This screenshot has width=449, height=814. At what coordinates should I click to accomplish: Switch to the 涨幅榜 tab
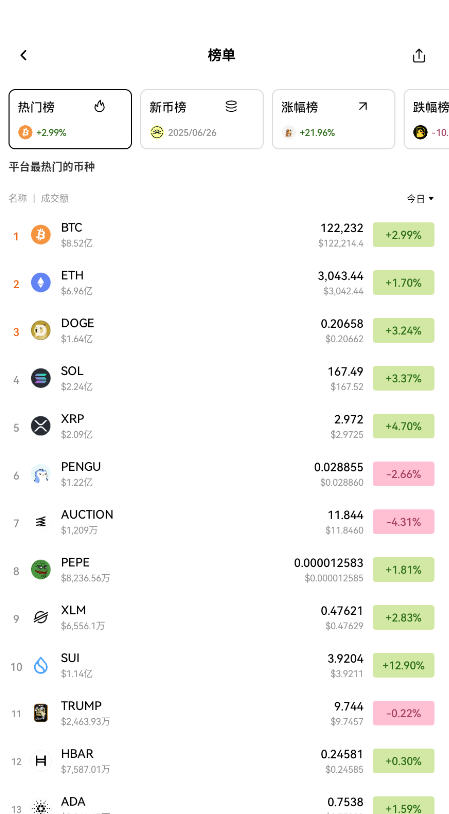(334, 119)
